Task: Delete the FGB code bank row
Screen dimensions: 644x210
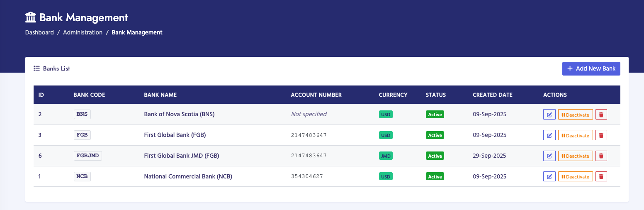Action: (x=601, y=135)
